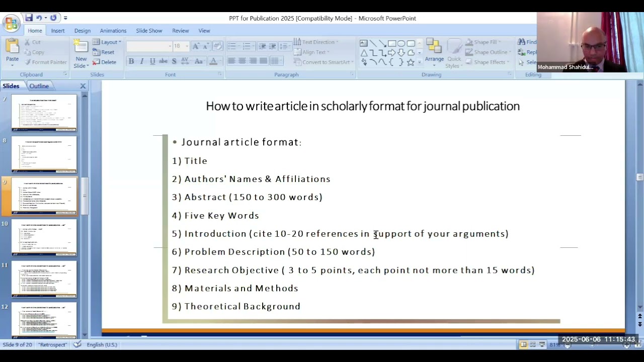
Task: Toggle italic formatting
Action: (x=142, y=61)
